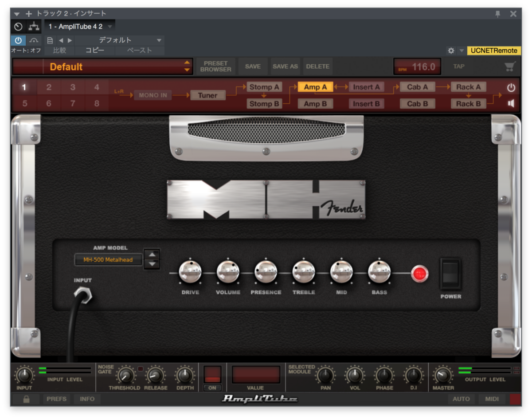Open the AMP MODEL dropdown MH-500 Metalhead
This screenshot has height=419, width=532.
[x=108, y=260]
